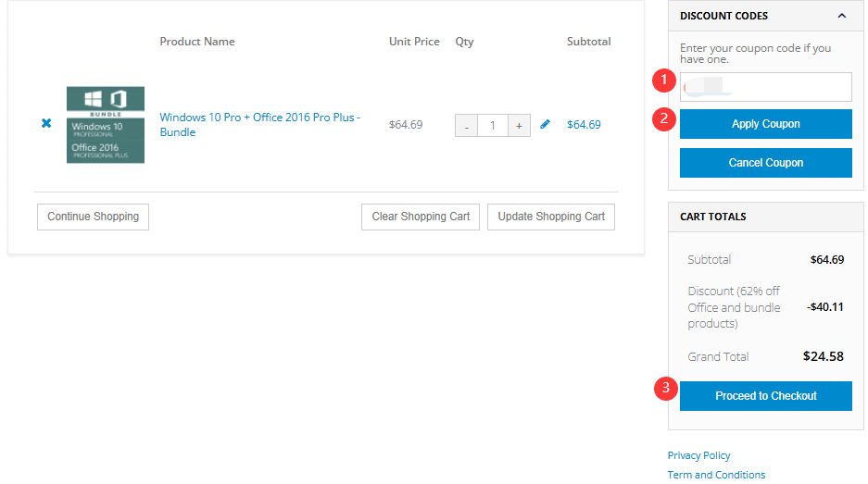
Task: Collapse the Discount Codes panel chevron
Action: [x=841, y=16]
